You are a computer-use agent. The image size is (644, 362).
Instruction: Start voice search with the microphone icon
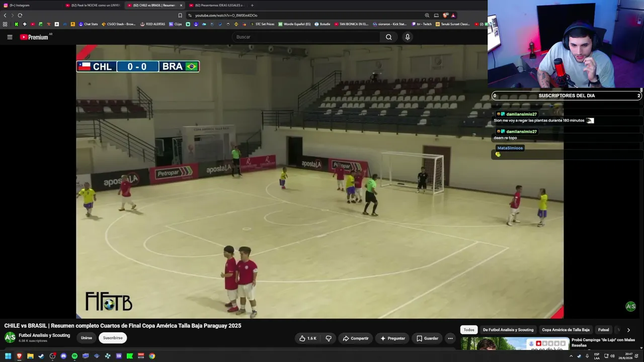[x=408, y=37]
